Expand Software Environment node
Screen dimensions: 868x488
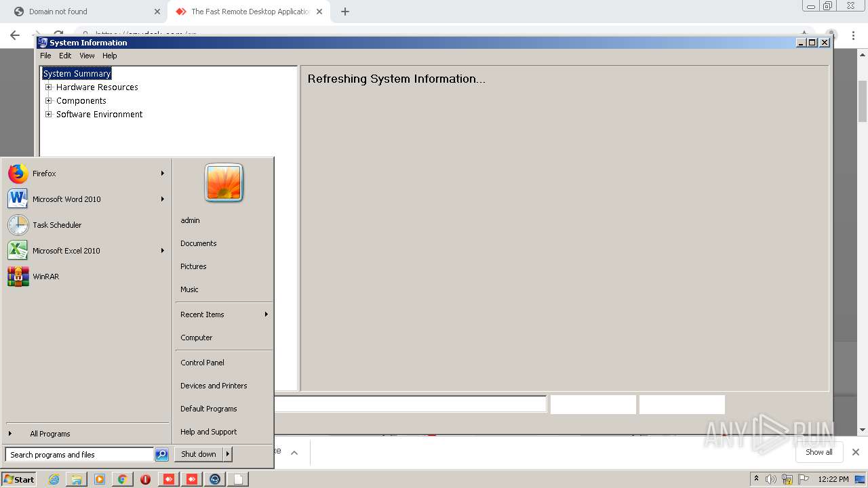[49, 115]
